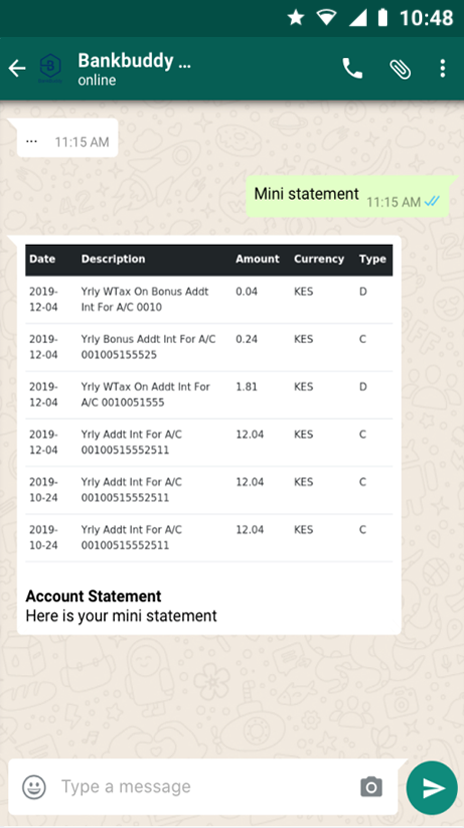
Task: Tap the star icon in status bar
Action: coord(296,18)
